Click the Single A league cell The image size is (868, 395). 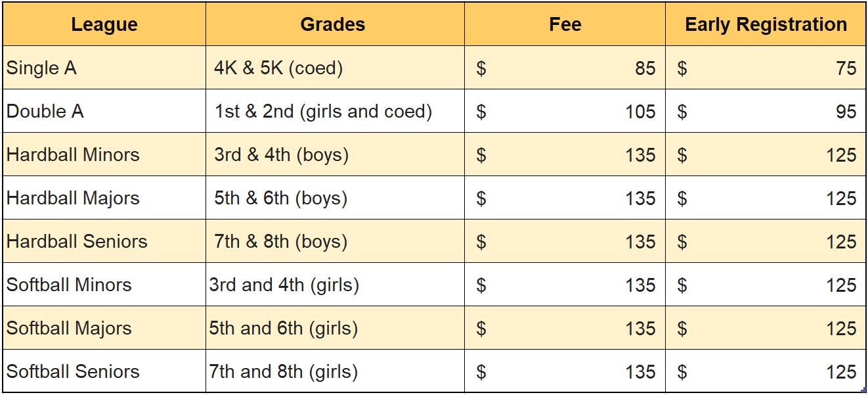104,68
